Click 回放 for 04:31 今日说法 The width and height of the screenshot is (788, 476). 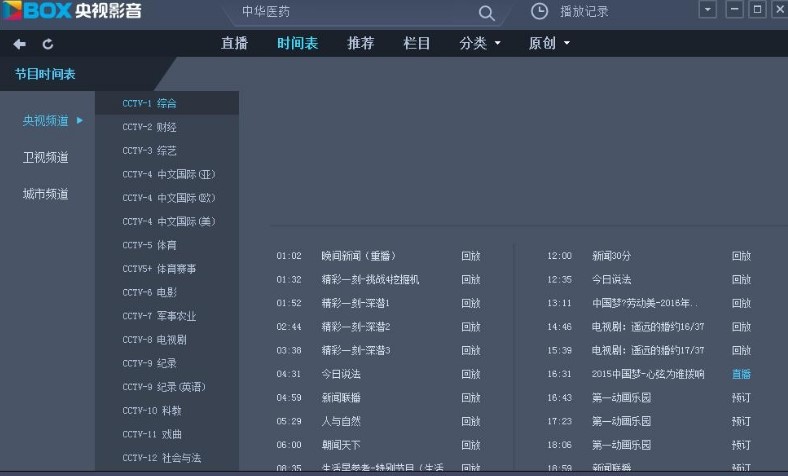click(x=471, y=374)
